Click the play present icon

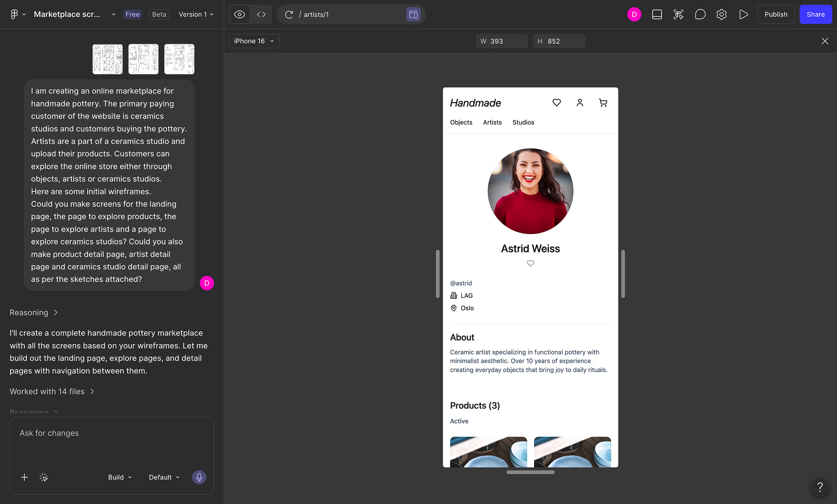[743, 14]
